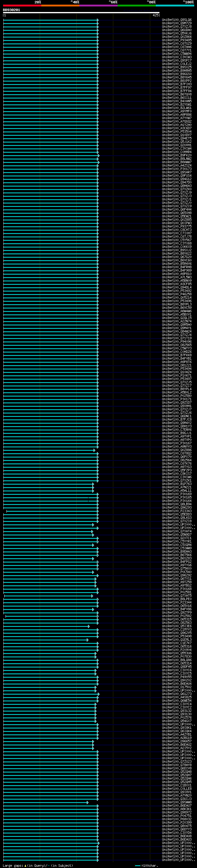197x868 pixels.
Task: Select hit label UniRef100_B4FPG2
Action: click(177, 562)
